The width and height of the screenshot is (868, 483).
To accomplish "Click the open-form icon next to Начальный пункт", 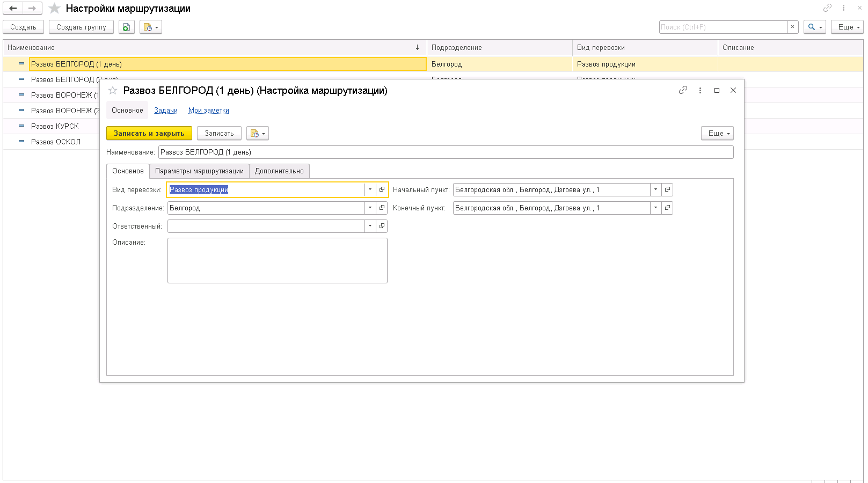I will pos(667,189).
